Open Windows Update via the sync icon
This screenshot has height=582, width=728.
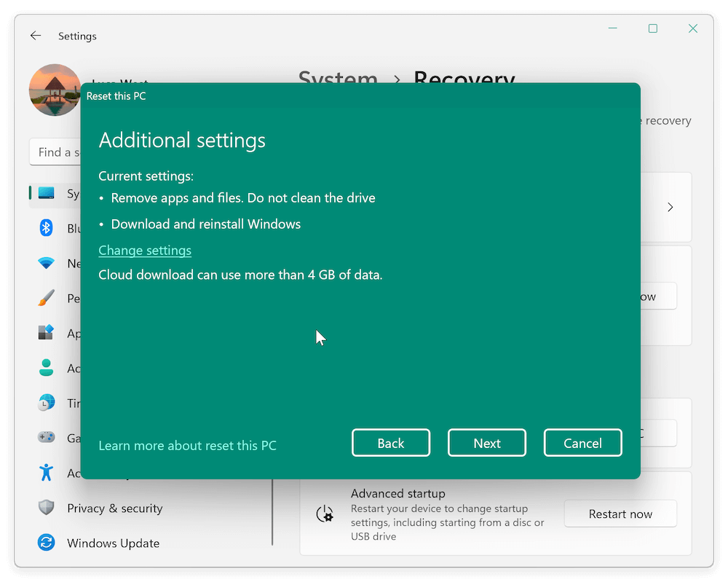tap(45, 543)
